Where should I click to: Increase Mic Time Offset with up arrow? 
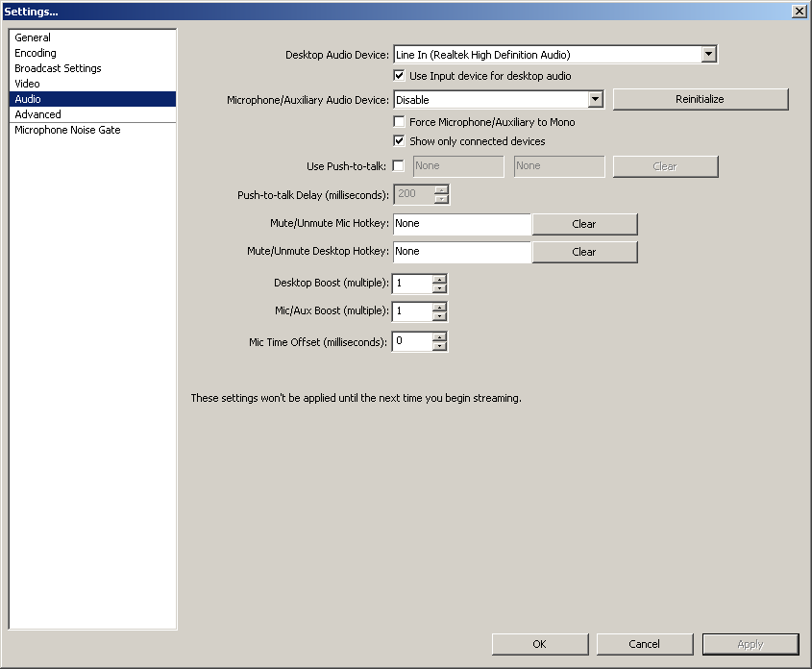click(439, 336)
